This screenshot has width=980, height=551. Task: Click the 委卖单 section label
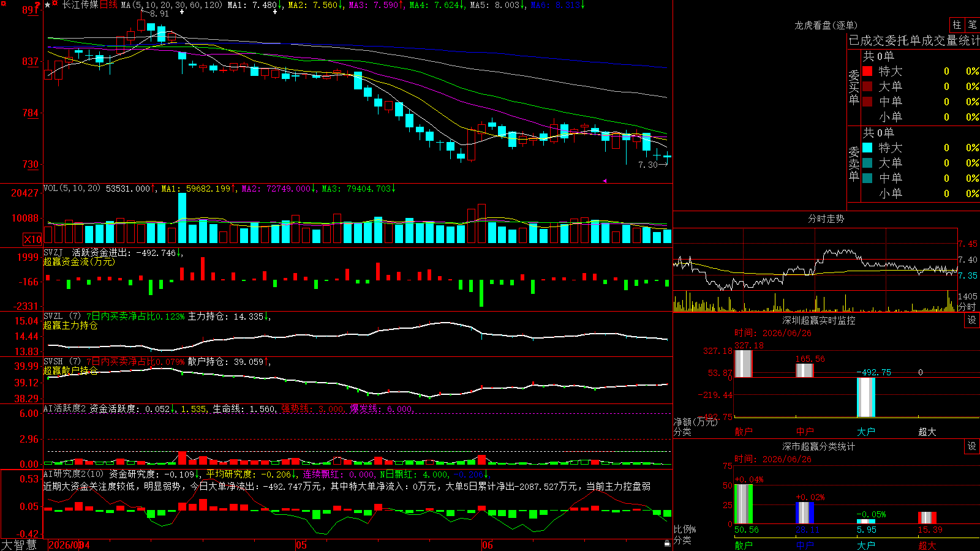point(854,163)
